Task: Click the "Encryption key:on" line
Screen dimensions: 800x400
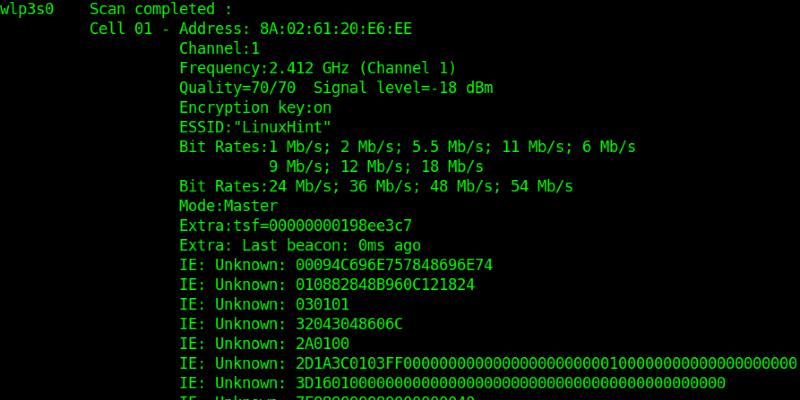Action: (255, 107)
